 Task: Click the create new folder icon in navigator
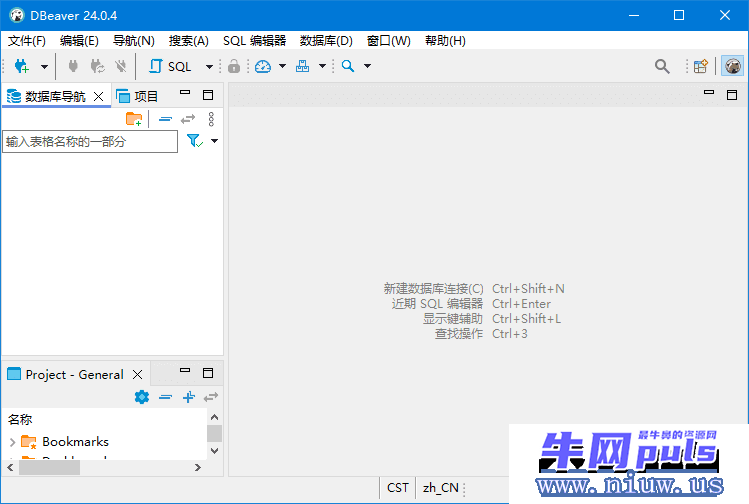click(x=134, y=119)
